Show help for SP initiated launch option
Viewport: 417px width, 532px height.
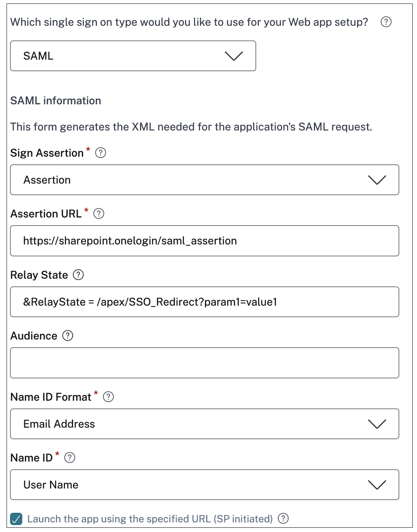pos(283,519)
